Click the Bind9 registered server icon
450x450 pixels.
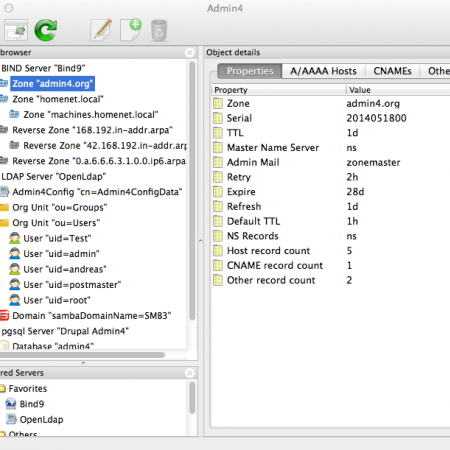pyautogui.click(x=11, y=404)
